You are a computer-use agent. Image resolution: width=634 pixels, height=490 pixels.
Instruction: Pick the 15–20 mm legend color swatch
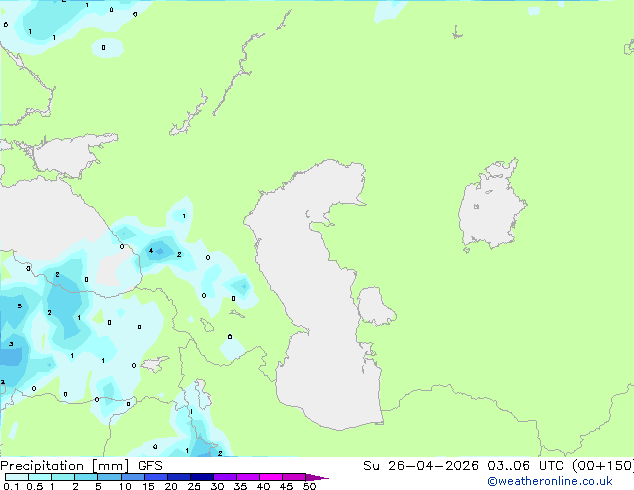tap(156, 477)
